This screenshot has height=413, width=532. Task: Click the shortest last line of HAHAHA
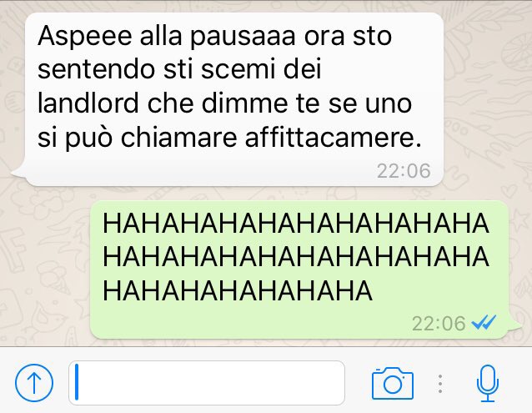(238, 291)
